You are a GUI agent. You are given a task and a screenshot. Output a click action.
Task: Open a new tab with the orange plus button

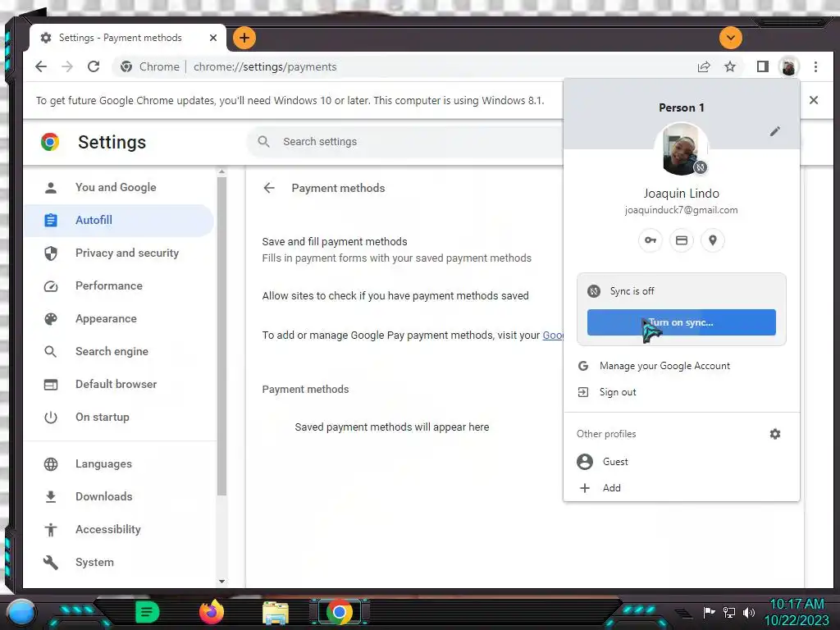click(x=244, y=38)
